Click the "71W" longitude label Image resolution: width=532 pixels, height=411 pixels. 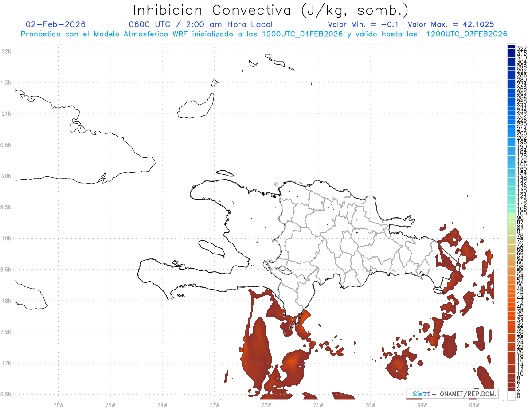[x=318, y=404]
